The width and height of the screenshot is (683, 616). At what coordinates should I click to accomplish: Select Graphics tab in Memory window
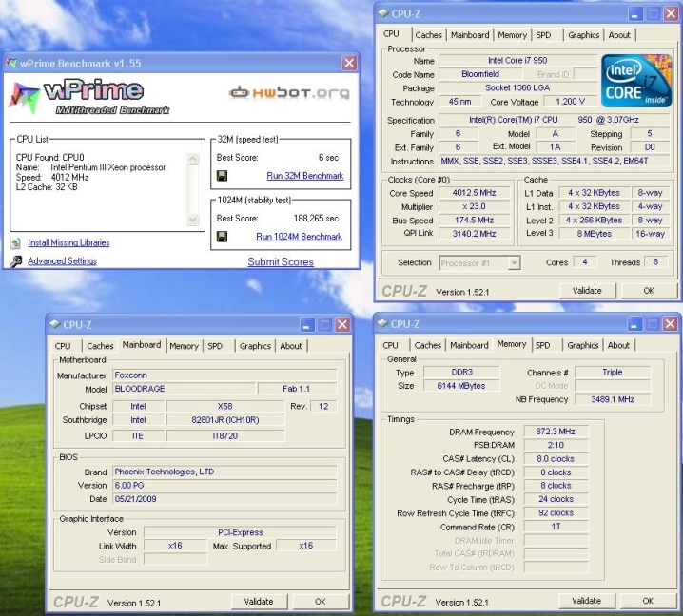[x=582, y=345]
